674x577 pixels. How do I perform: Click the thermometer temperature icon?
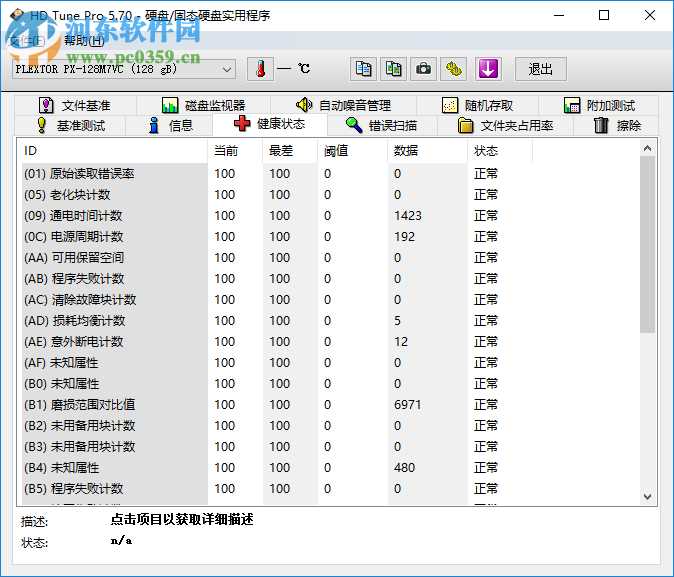[259, 69]
